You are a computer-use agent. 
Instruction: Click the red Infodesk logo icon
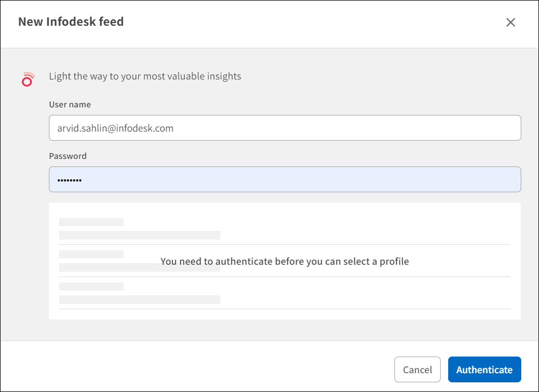click(x=28, y=79)
